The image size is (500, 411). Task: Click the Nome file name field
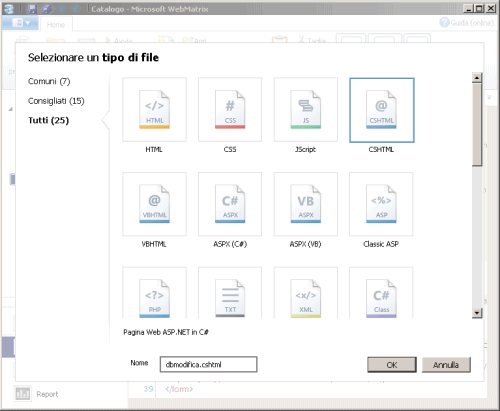pyautogui.click(x=208, y=364)
